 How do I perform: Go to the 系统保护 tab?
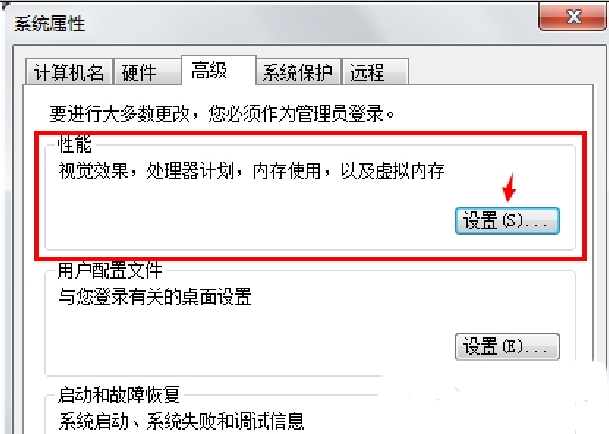tap(298, 72)
